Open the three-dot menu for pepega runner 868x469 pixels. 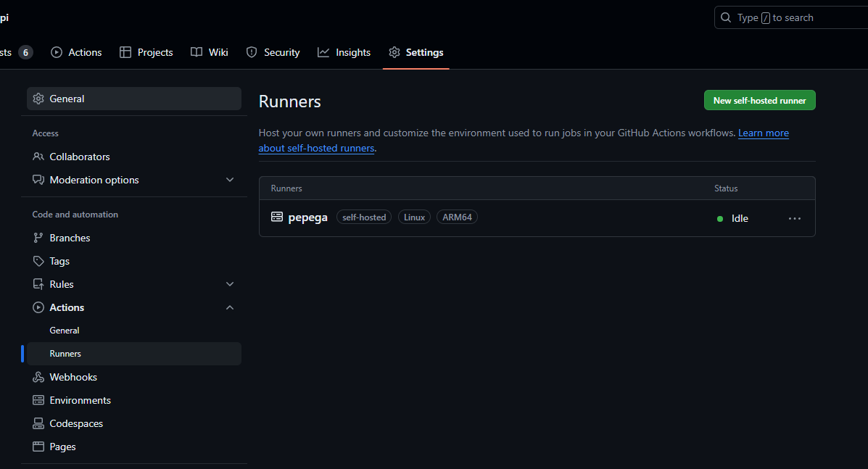(794, 218)
